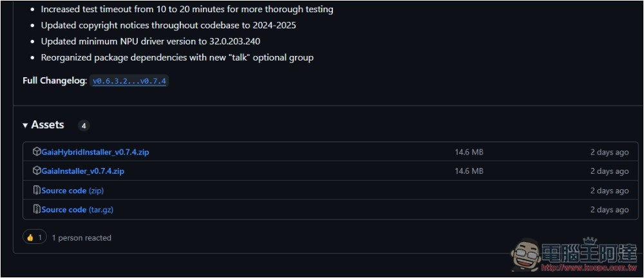644x278 pixels.
Task: Click the Assets count badge showing 4
Action: coord(84,125)
